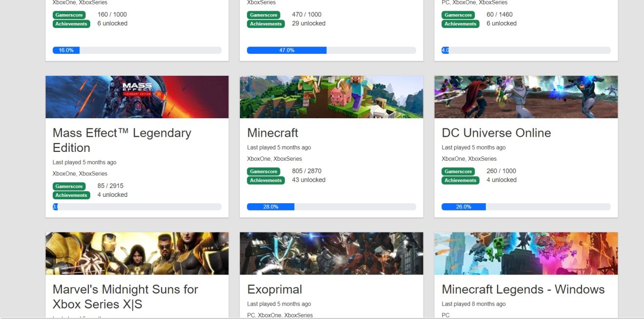Select Marvel's Midnight Suns for Xbox Series title
Image resolution: width=644 pixels, height=319 pixels.
click(x=125, y=297)
